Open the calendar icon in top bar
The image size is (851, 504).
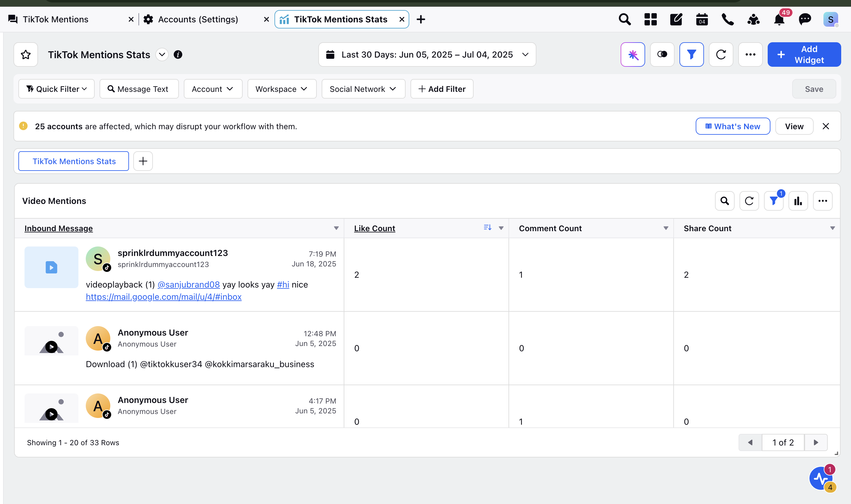click(x=702, y=19)
